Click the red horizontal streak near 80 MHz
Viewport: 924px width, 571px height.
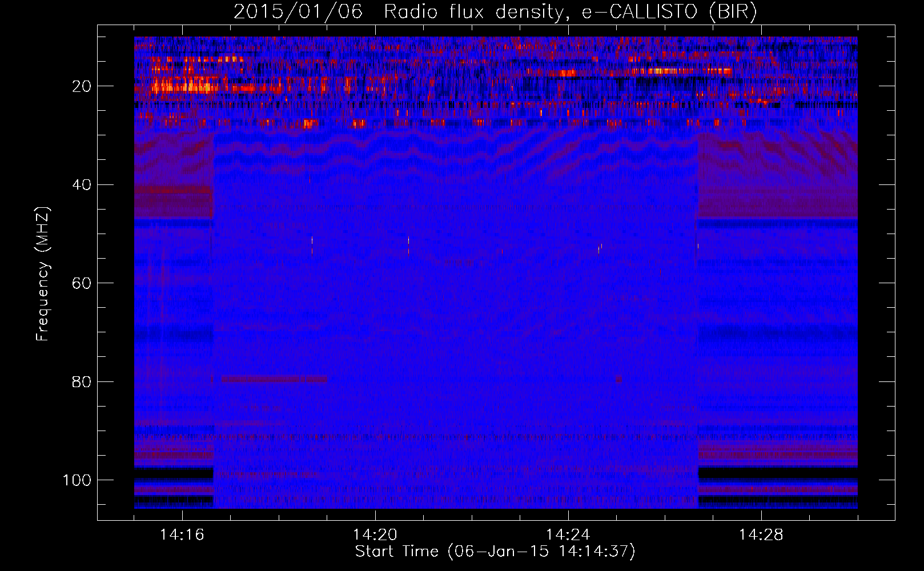pos(275,379)
